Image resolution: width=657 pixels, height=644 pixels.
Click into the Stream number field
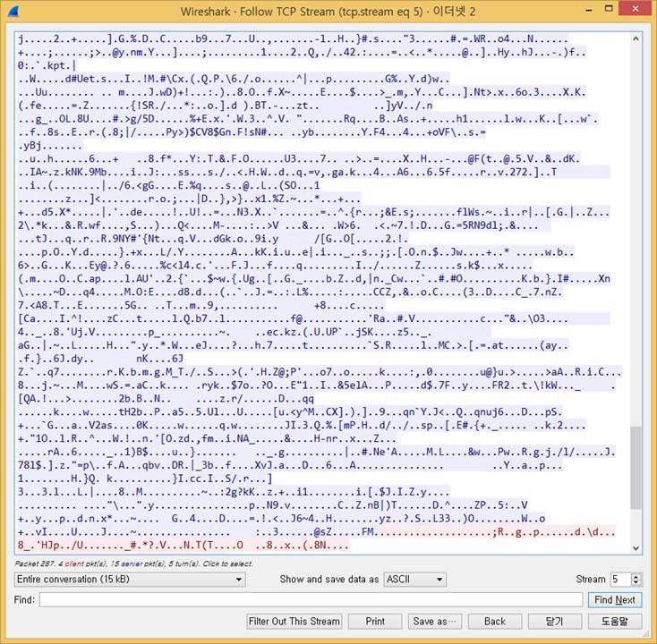coord(619,580)
